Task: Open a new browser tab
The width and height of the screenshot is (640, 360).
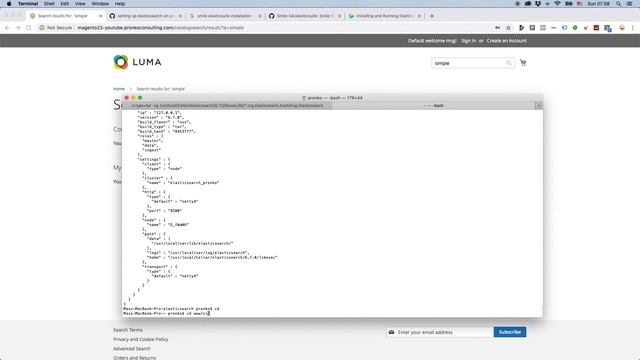Action: click(432, 16)
